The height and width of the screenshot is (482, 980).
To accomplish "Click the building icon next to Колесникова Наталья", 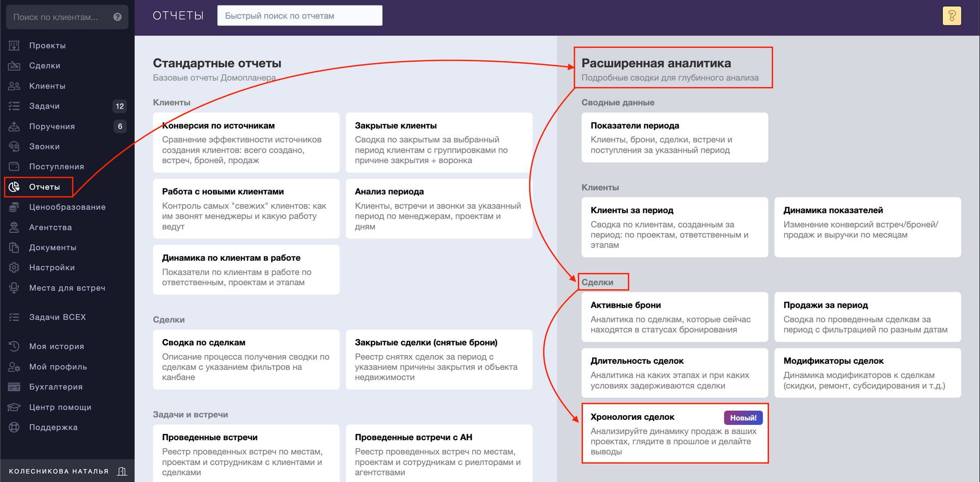I will 122,471.
